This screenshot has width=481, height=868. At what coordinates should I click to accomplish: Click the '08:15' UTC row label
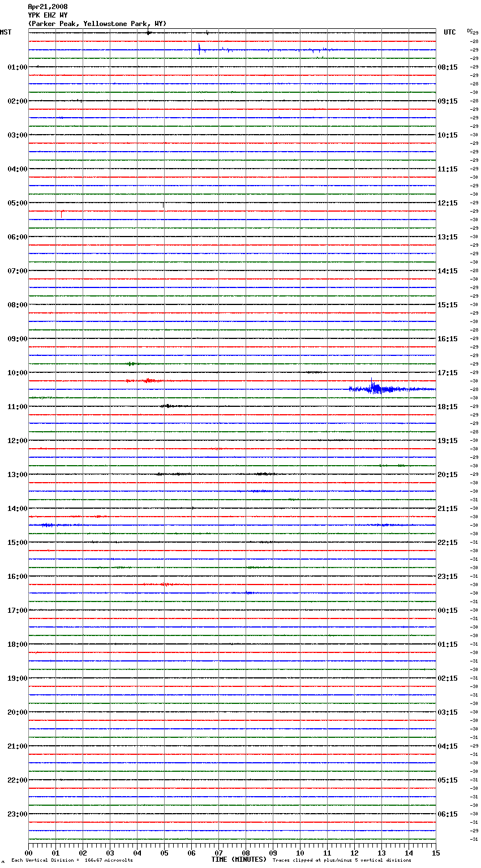[x=448, y=67]
